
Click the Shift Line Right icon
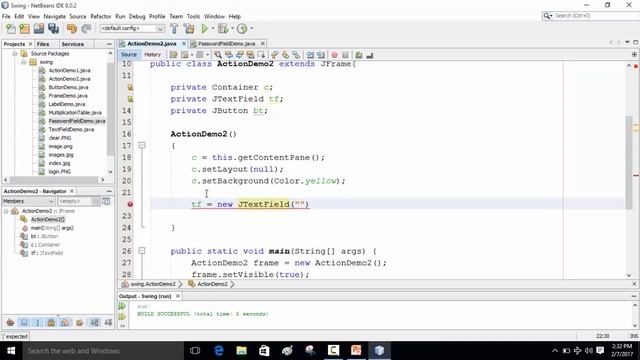[321, 55]
